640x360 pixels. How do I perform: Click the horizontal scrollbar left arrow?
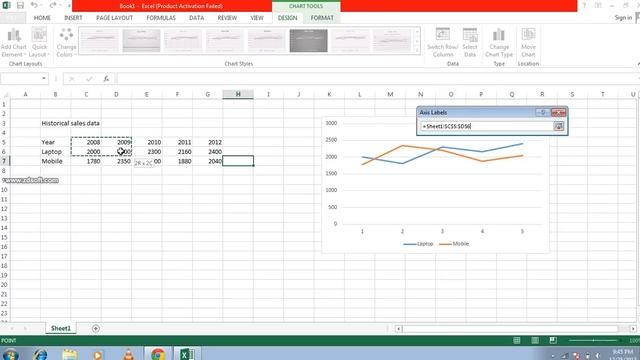(398, 329)
